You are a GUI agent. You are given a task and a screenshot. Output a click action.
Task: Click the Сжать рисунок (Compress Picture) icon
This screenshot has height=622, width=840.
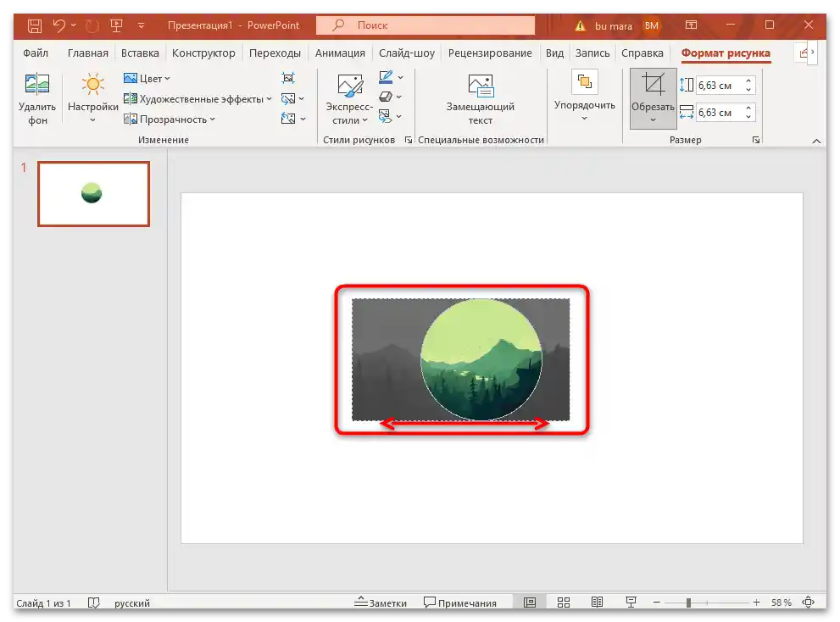click(288, 77)
